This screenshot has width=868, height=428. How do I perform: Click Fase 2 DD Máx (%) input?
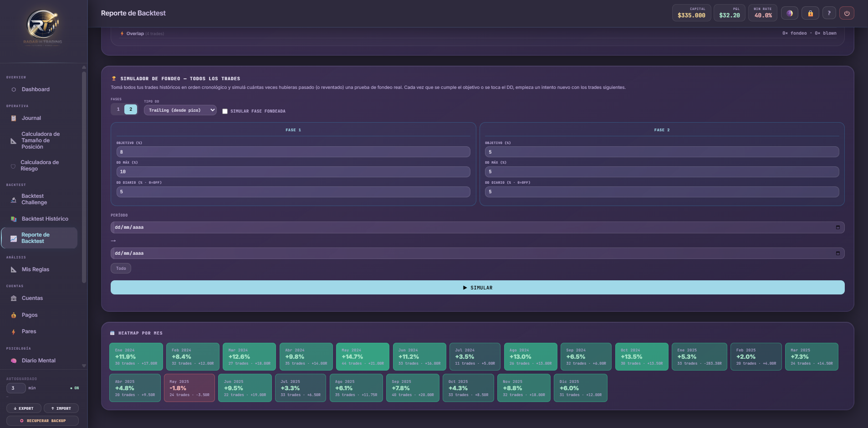[662, 172]
